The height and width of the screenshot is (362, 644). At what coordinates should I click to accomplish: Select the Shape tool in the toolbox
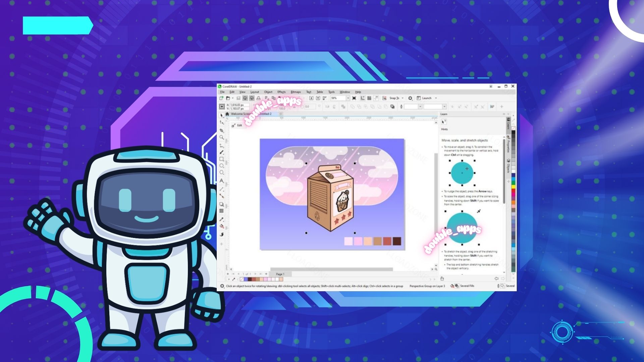221,123
